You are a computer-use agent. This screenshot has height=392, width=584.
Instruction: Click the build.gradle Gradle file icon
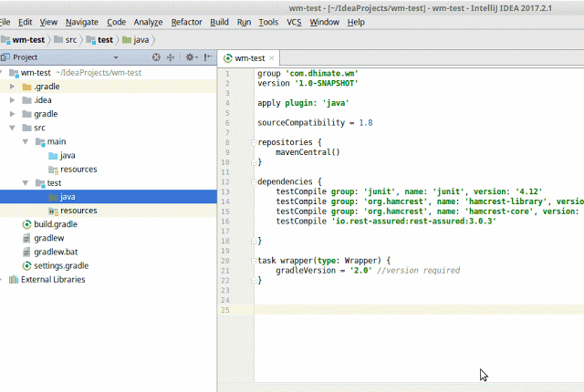click(x=26, y=224)
